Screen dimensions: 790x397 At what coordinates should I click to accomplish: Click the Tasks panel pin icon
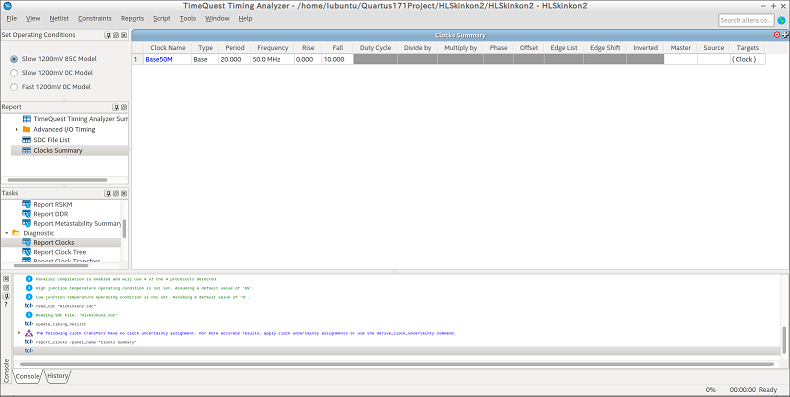(108, 193)
